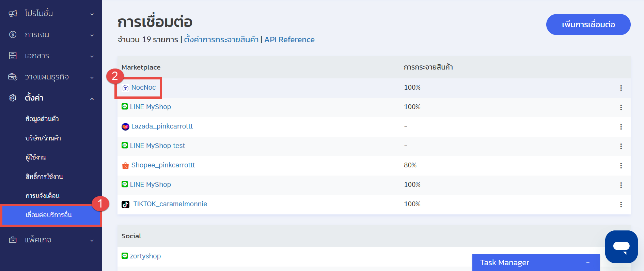Open ตั้งค่าการกระจายสินค้า link
Image resolution: width=644 pixels, height=271 pixels.
click(221, 40)
